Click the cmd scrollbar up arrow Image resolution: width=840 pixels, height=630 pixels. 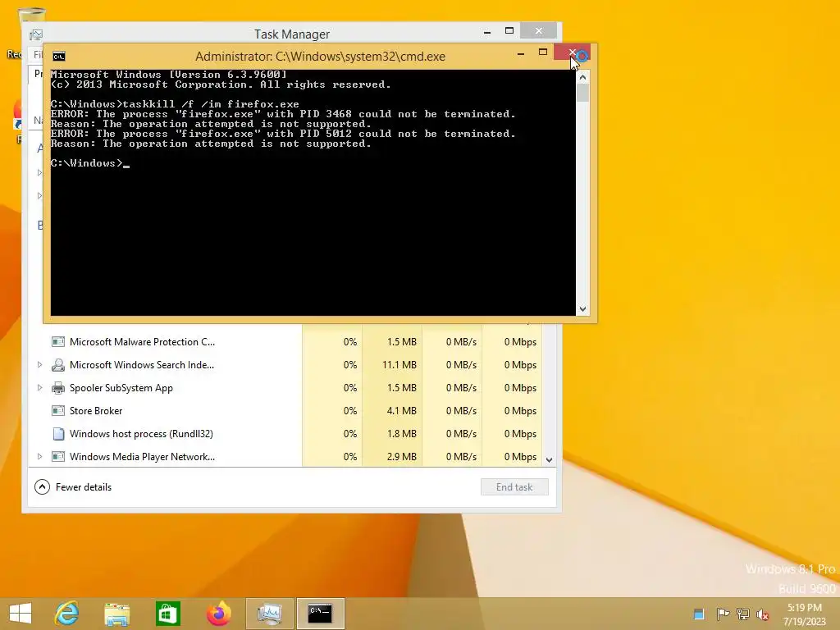coord(583,78)
